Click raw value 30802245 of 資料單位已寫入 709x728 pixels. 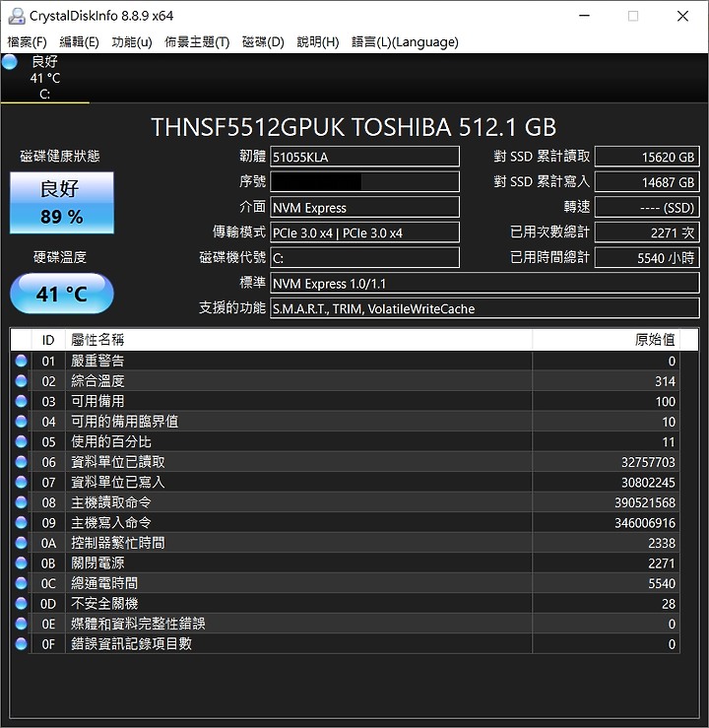click(648, 483)
